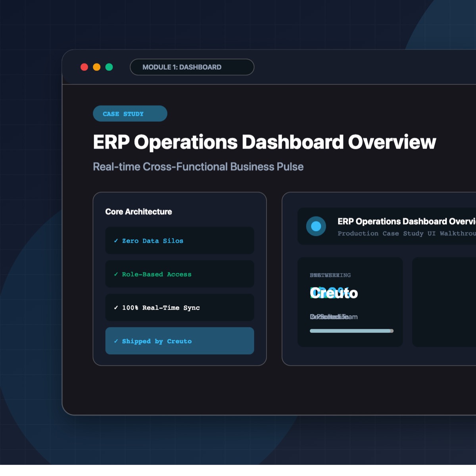Screen dimensions: 476x476
Task: Select the Role-Based Access item
Action: pos(180,274)
